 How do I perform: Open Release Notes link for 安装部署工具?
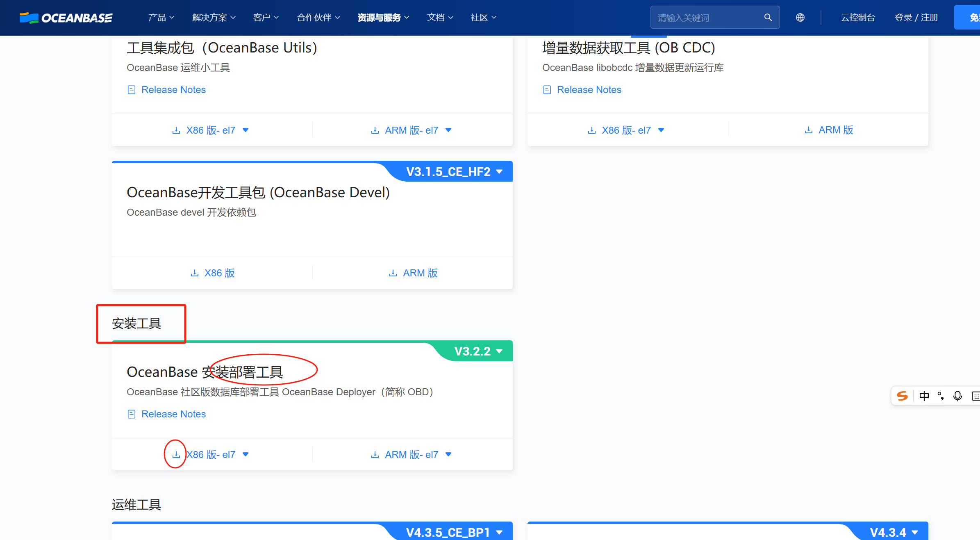click(x=173, y=414)
